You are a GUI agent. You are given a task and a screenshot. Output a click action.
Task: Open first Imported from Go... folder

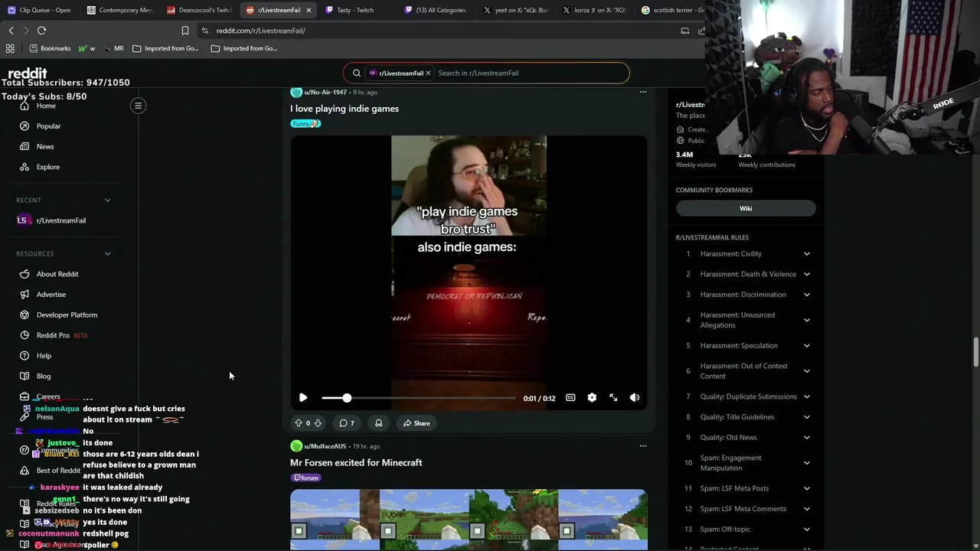coord(165,48)
